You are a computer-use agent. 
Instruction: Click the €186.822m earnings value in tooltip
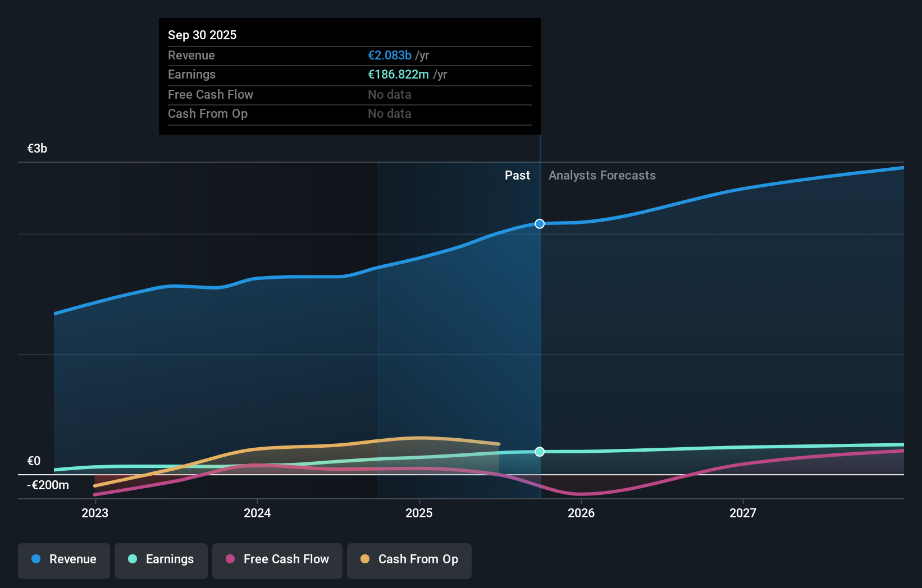click(x=398, y=75)
